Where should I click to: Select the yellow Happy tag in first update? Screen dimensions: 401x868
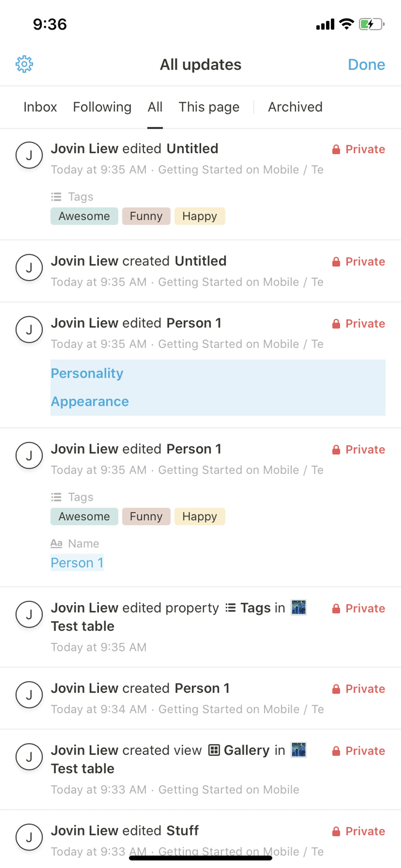[x=200, y=216]
